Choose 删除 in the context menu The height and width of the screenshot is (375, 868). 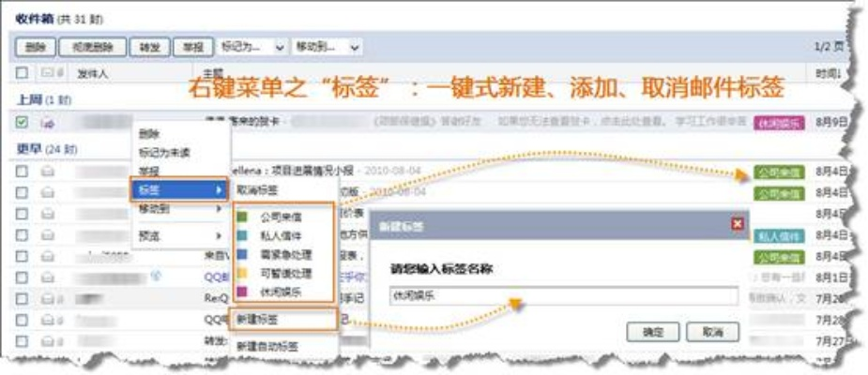pos(149,133)
